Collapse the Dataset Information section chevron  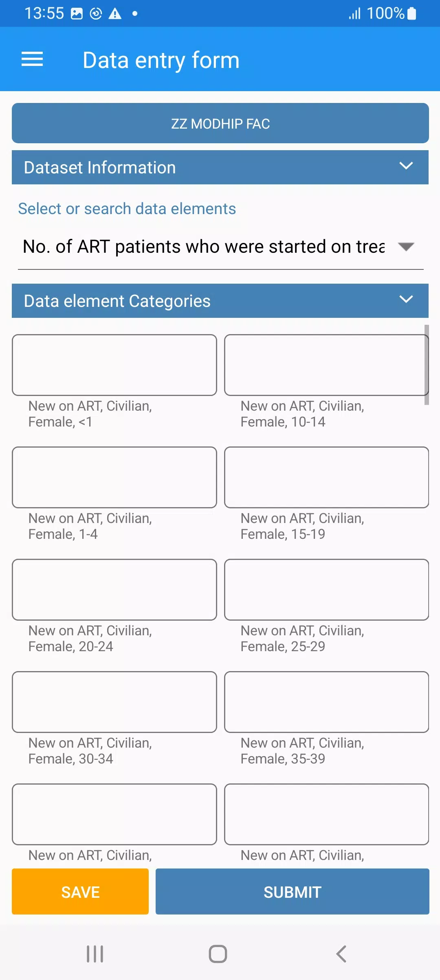click(406, 166)
